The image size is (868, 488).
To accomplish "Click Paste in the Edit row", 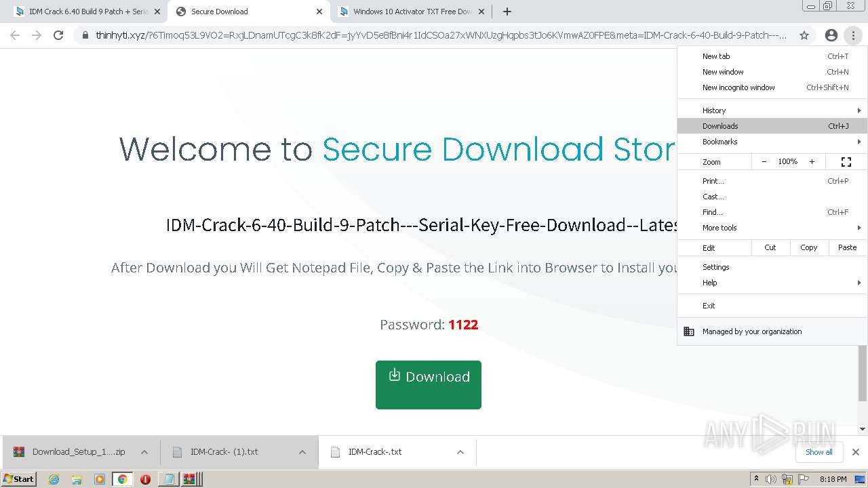I will point(848,247).
